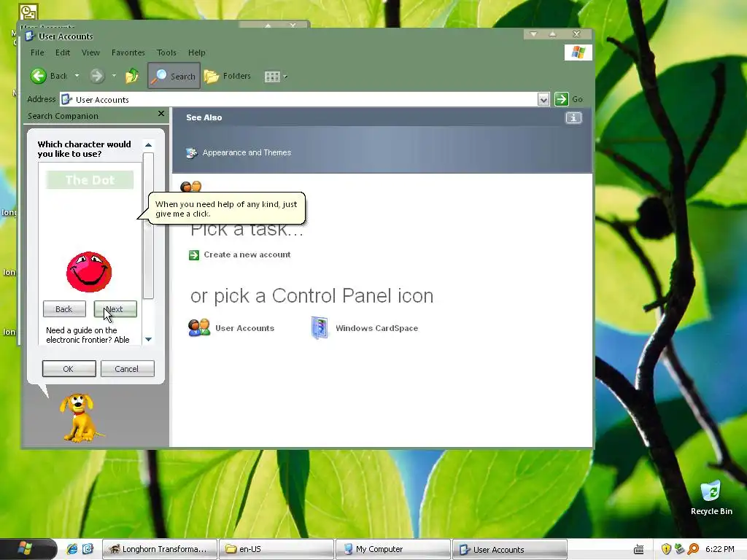This screenshot has width=747, height=560.
Task: Open the Help menu
Action: 196,52
